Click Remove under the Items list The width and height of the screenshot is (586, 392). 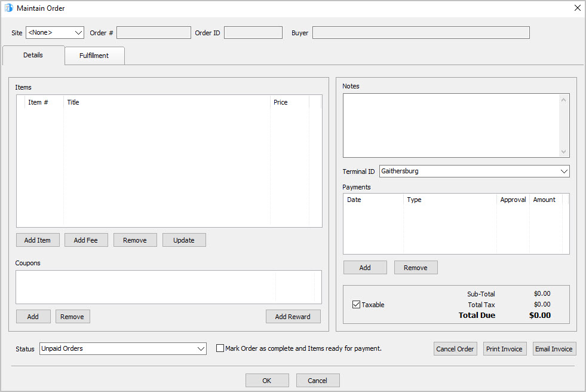pos(135,240)
